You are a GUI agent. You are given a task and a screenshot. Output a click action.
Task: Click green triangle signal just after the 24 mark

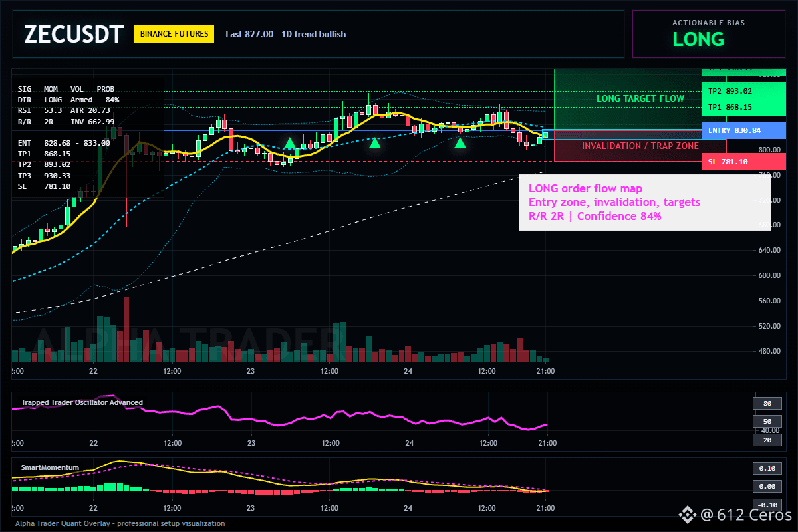tap(460, 143)
